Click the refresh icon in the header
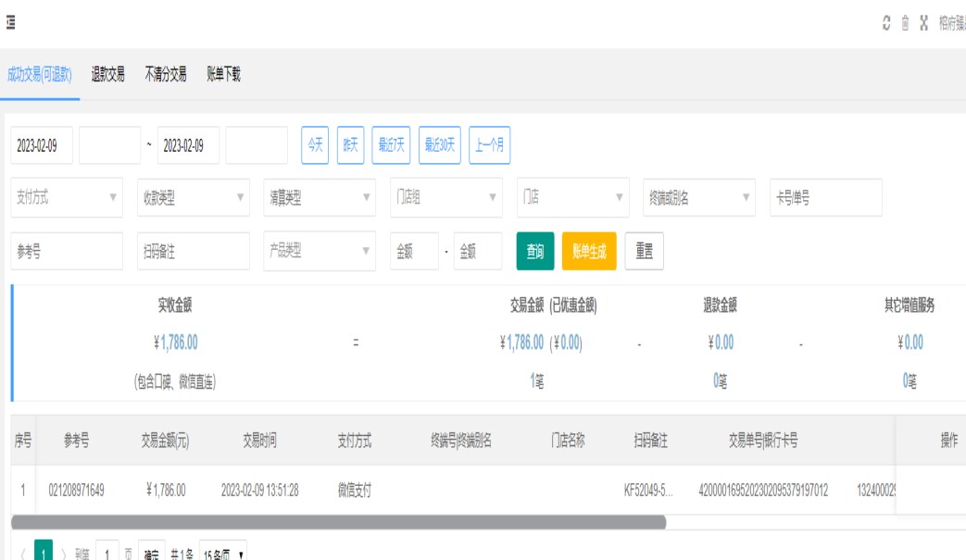The height and width of the screenshot is (560, 966). (886, 24)
